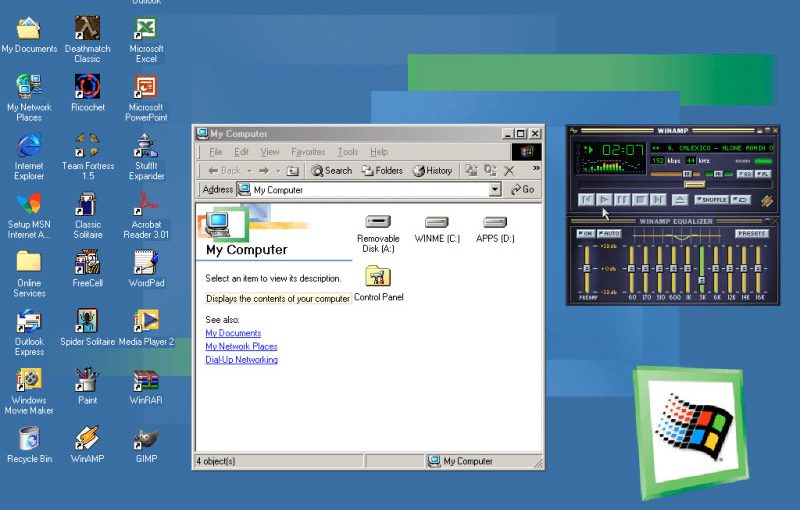Viewport: 800px width, 510px height.
Task: Open the GIMP desktop shortcut
Action: (146, 444)
